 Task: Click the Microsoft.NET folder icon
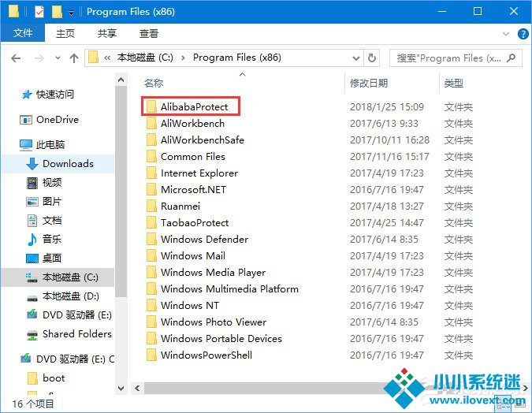tap(151, 189)
